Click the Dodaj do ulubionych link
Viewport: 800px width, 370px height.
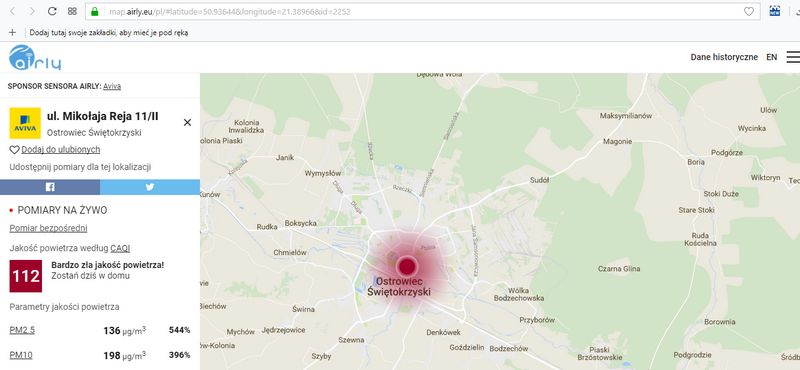coord(61,150)
